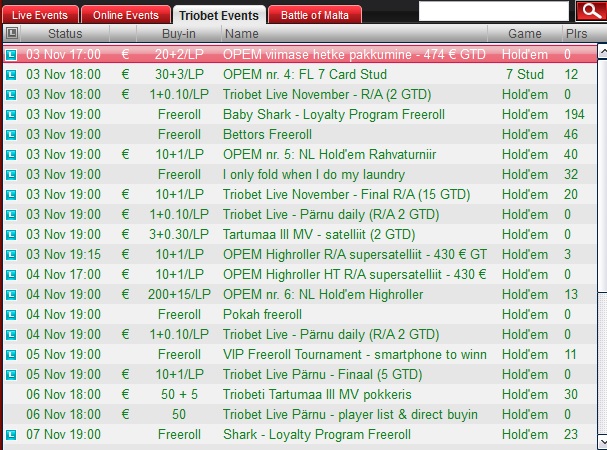Screen dimensions: 607x450
Task: Open the Online Events tab
Action: tap(126, 15)
